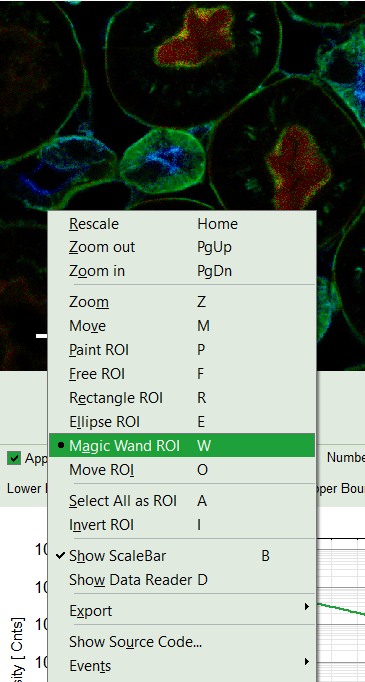
Task: Click the Move ROI option
Action: 182,470
